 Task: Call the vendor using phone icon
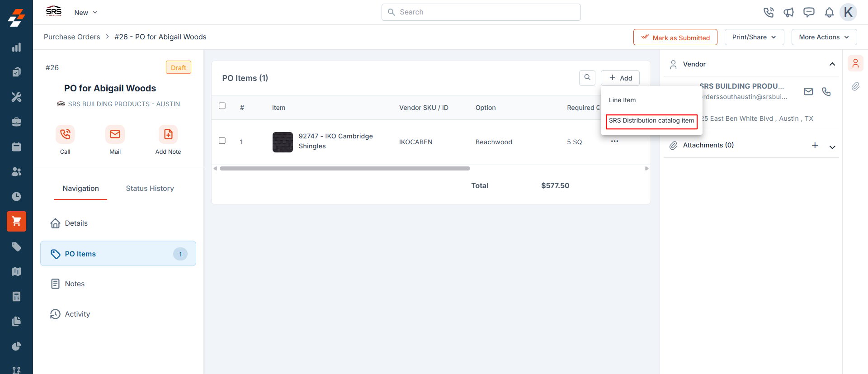pos(826,92)
